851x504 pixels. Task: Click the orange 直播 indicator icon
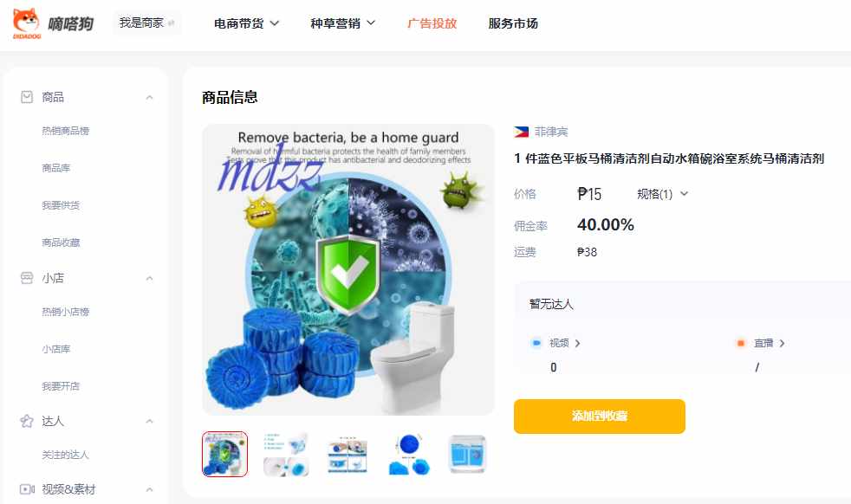click(x=740, y=343)
